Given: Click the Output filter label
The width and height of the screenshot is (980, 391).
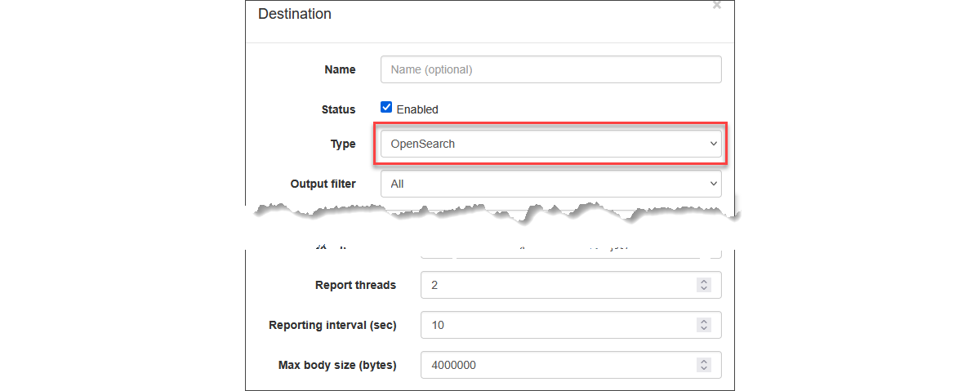Looking at the screenshot, I should [x=323, y=184].
